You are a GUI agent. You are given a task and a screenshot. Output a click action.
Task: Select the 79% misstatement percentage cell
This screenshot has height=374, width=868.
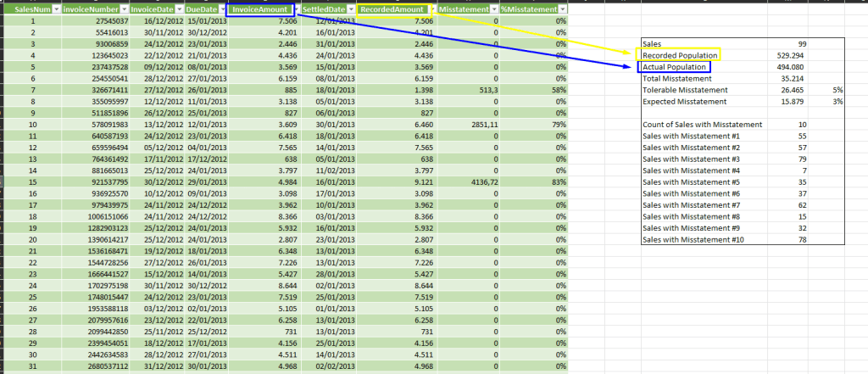click(534, 124)
